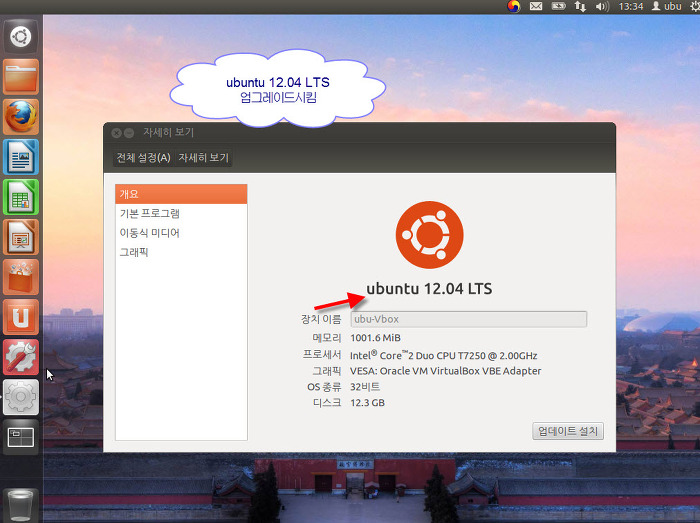Image resolution: width=700 pixels, height=523 pixels.
Task: Open the messaging mail envelope indicator
Action: pos(536,7)
